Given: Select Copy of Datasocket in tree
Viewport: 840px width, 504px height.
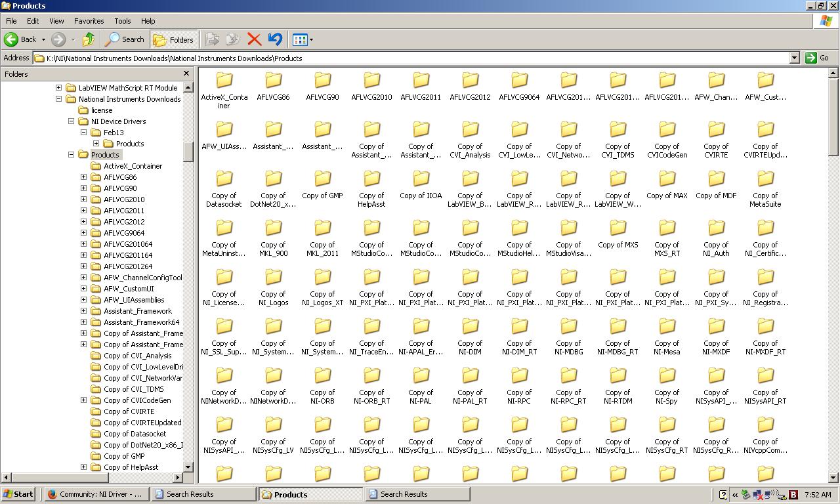Looking at the screenshot, I should pyautogui.click(x=135, y=434).
